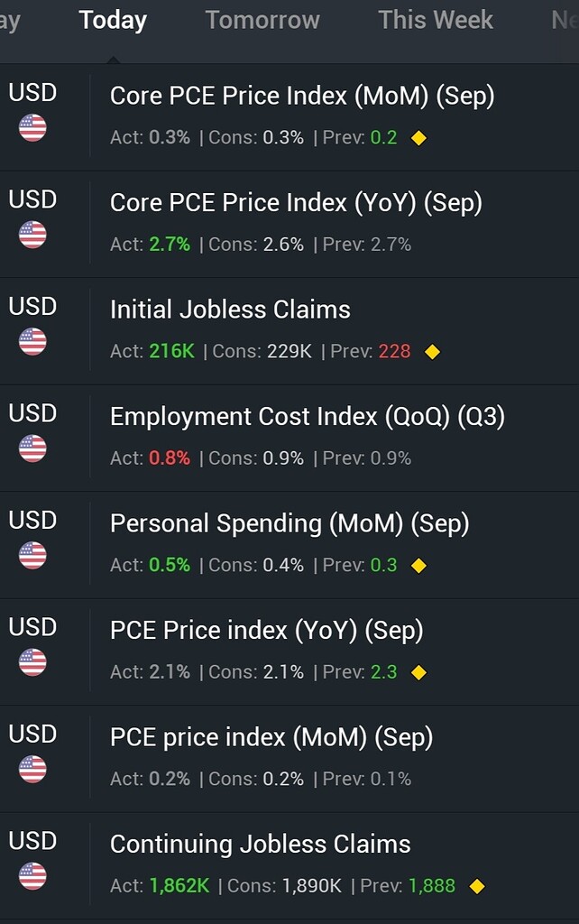579x924 pixels.
Task: Click US flag icon beside Continuing Jobless Claims
Action: 32,875
